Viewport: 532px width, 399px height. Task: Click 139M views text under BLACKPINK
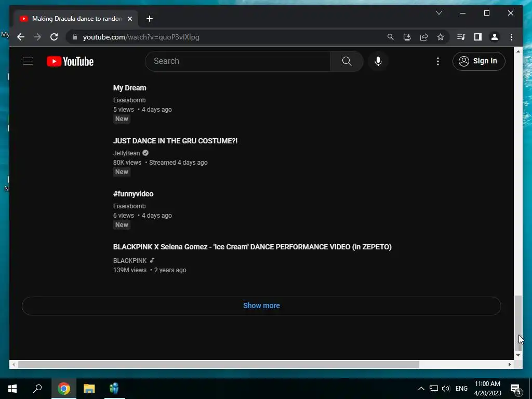pos(129,270)
